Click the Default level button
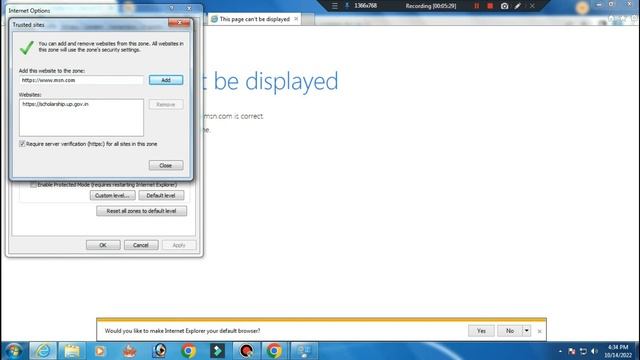This screenshot has height=360, width=640. [x=161, y=196]
